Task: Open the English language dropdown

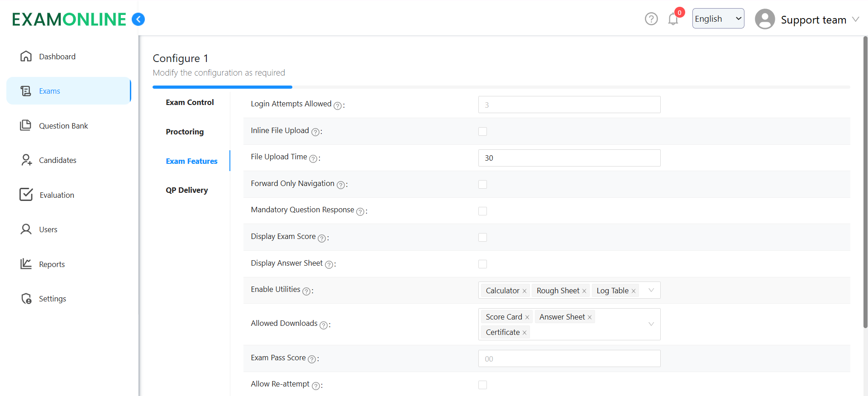Action: point(718,19)
